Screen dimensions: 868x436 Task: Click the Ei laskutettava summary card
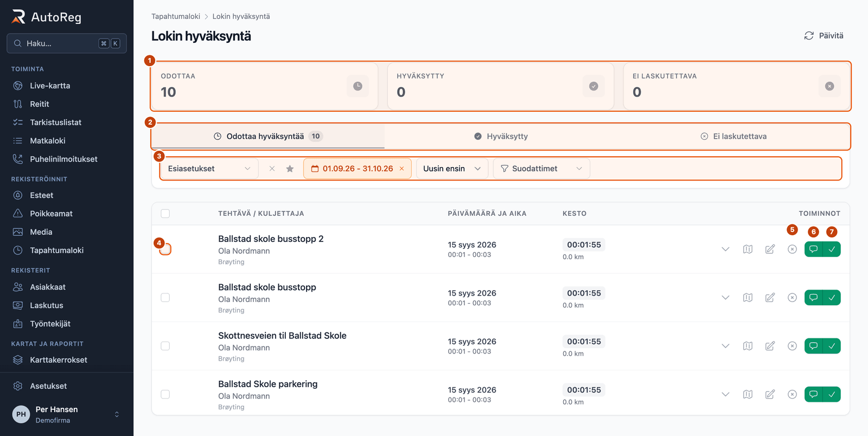pyautogui.click(x=737, y=86)
